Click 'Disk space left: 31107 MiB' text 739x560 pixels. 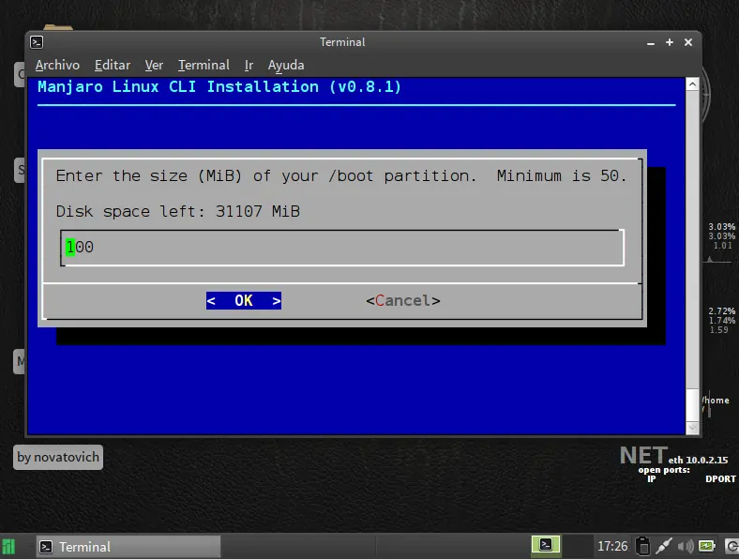[x=177, y=211]
